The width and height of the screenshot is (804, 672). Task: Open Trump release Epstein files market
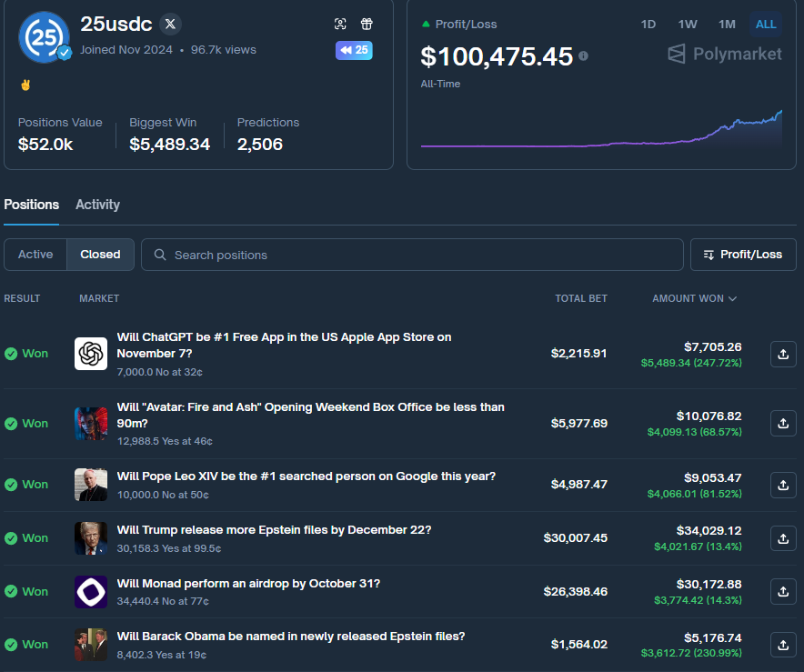pos(274,530)
